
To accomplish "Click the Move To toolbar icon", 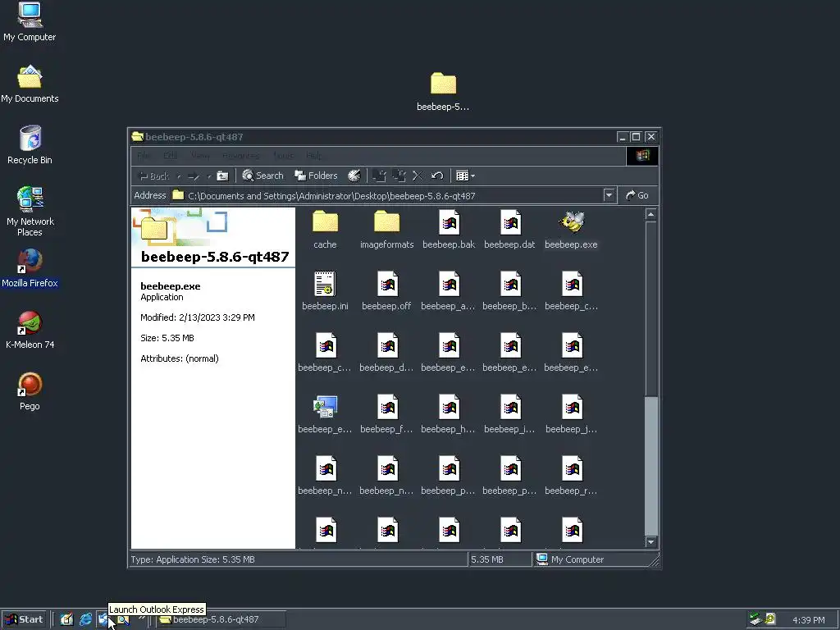I will click(379, 176).
